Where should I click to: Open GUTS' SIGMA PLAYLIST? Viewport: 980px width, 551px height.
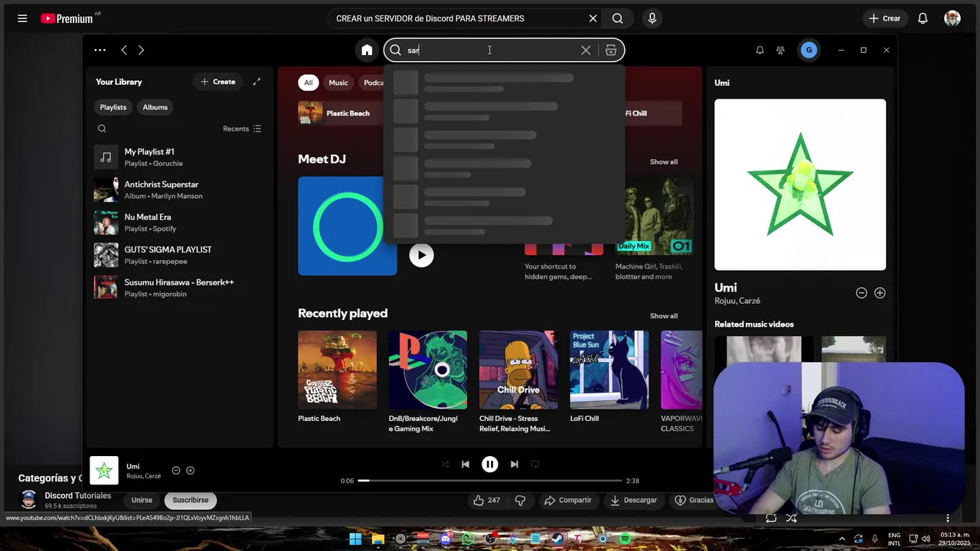tap(180, 255)
